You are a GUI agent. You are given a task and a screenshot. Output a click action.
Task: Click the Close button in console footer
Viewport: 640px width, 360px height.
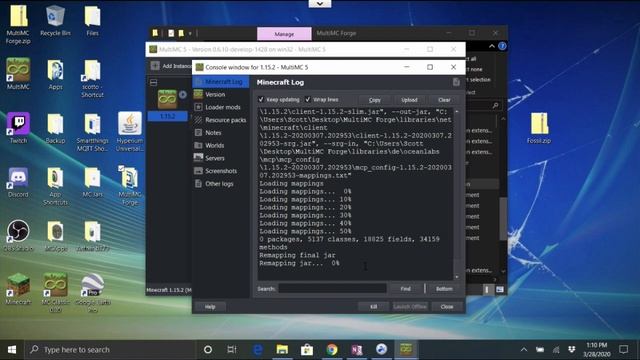tap(447, 307)
